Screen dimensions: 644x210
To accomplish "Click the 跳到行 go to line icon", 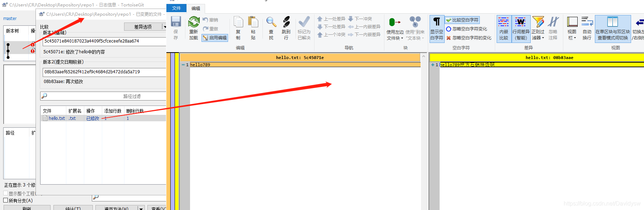I will click(x=286, y=22).
